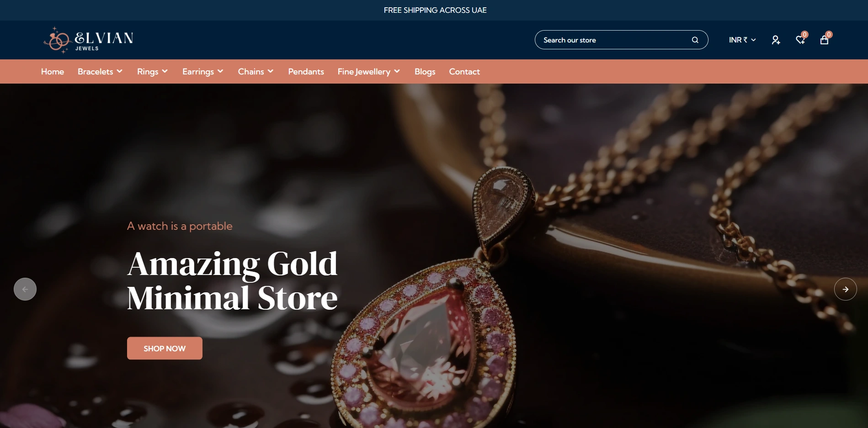The height and width of the screenshot is (428, 868).
Task: Expand the Chains dropdown
Action: click(x=256, y=72)
